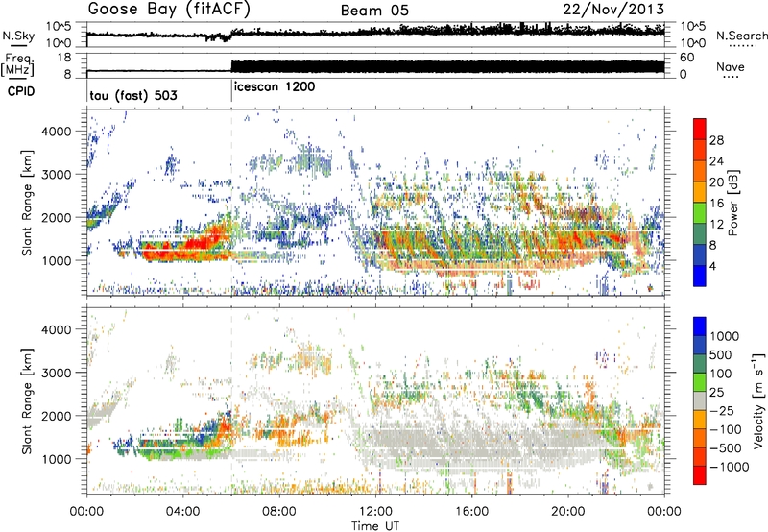768x532 pixels.
Task: Click the gray segment of the velocity color bar
Action: click(x=700, y=401)
